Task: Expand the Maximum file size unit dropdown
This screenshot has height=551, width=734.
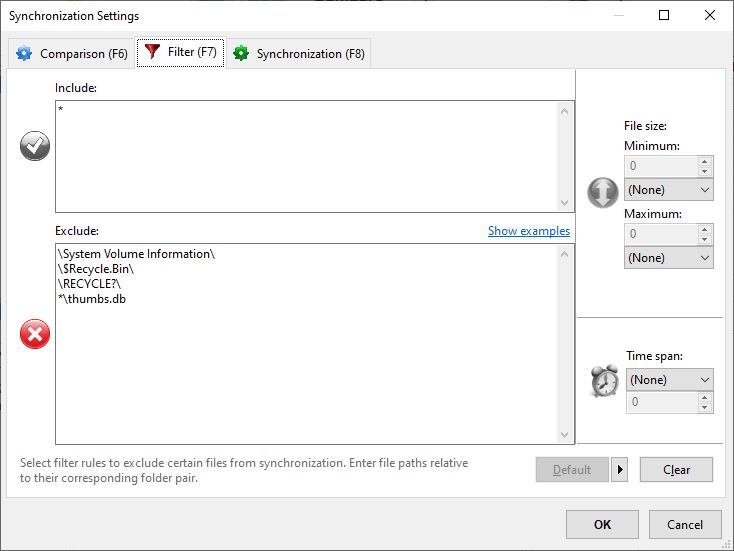Action: 668,258
